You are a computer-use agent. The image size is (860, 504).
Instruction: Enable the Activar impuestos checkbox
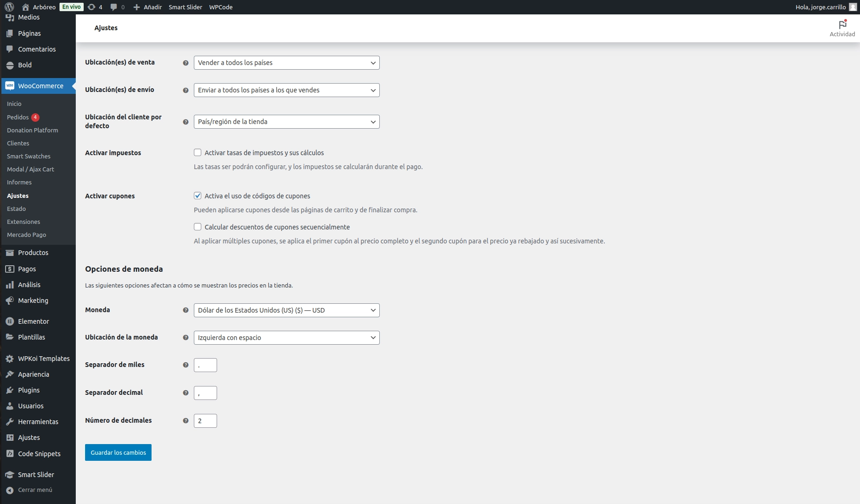[198, 152]
